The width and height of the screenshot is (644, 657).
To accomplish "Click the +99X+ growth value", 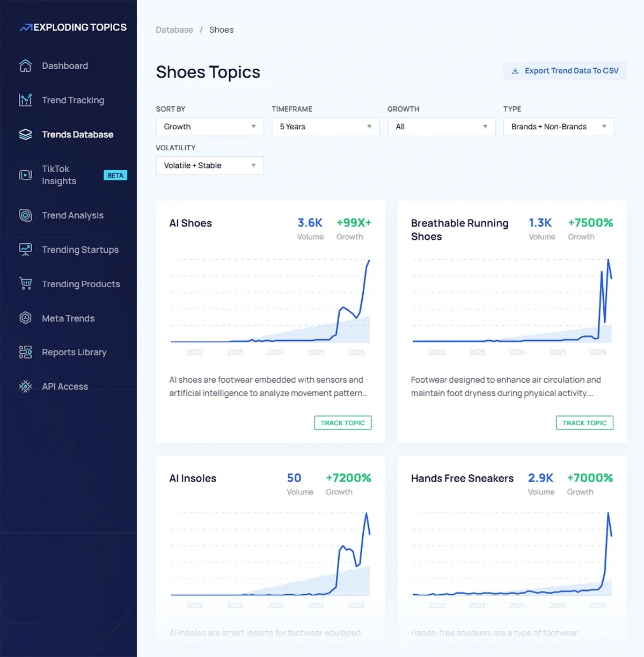I will 354,223.
